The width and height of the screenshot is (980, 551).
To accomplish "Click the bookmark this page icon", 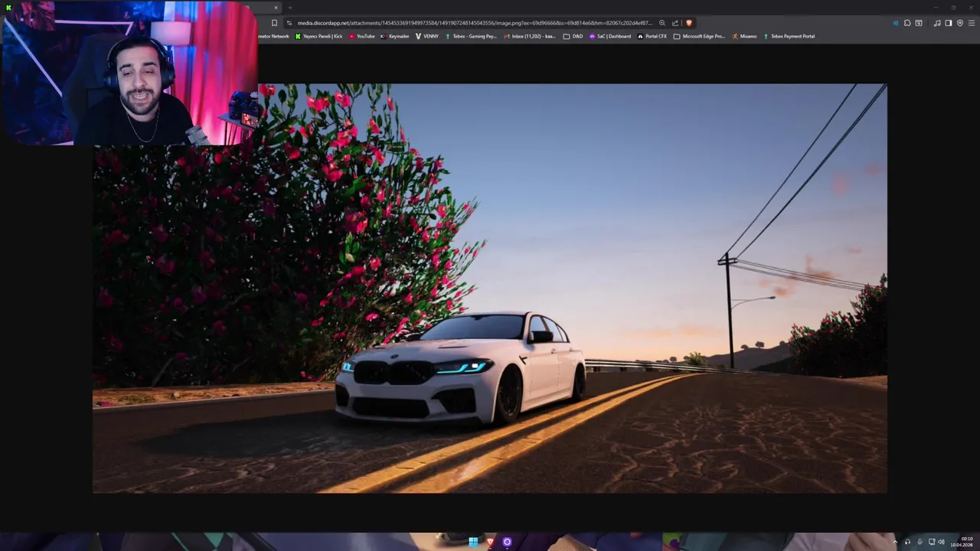I will (274, 23).
